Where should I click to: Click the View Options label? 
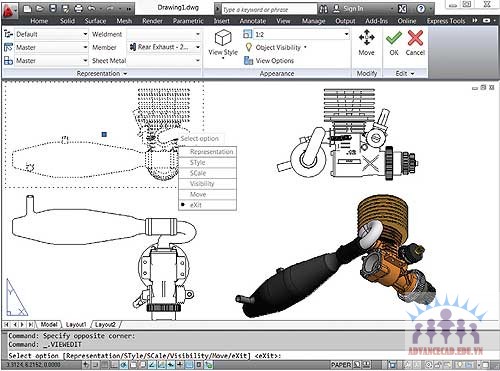click(274, 61)
